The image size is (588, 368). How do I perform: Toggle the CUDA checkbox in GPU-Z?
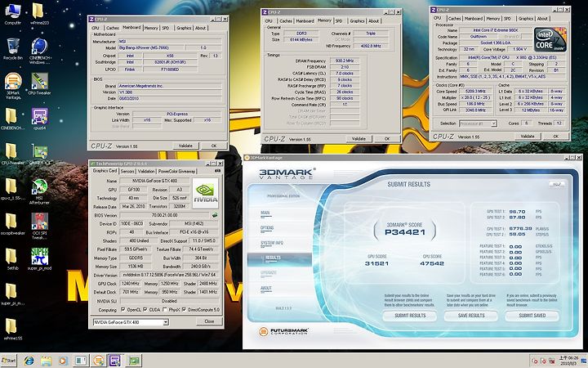coord(145,310)
